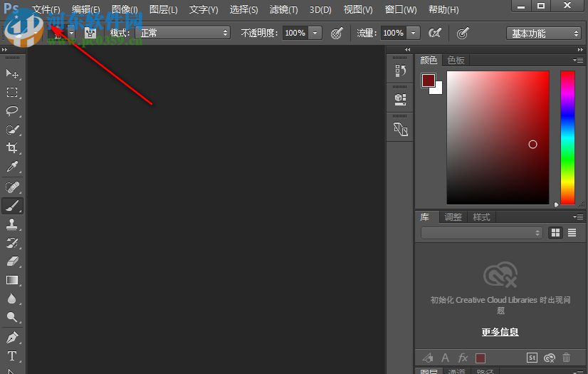Select the Spot Healing Brush tool
The image size is (588, 374).
tap(12, 187)
